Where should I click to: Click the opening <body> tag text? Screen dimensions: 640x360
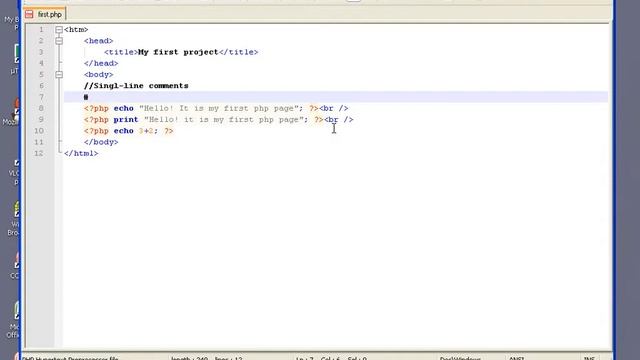point(98,75)
